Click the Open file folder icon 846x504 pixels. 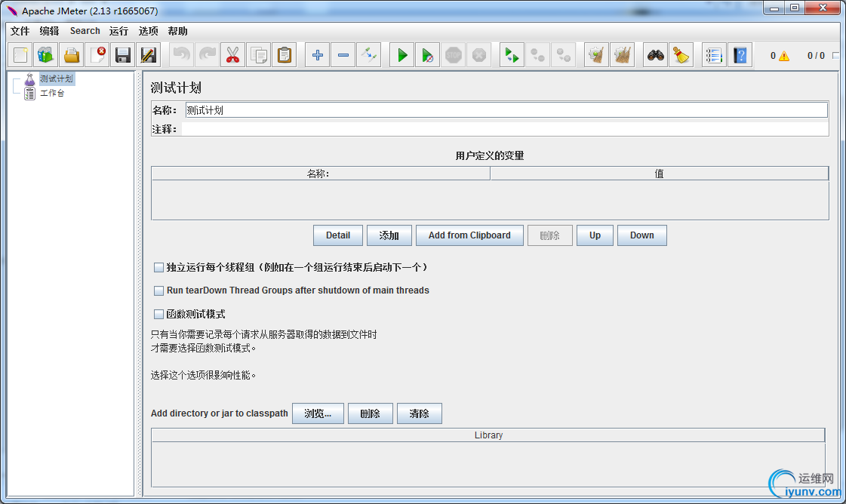(x=72, y=55)
